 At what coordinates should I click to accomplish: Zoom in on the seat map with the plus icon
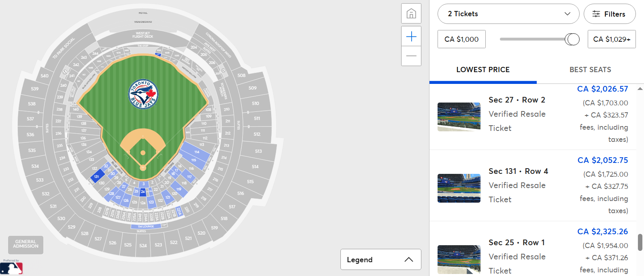[x=411, y=36]
